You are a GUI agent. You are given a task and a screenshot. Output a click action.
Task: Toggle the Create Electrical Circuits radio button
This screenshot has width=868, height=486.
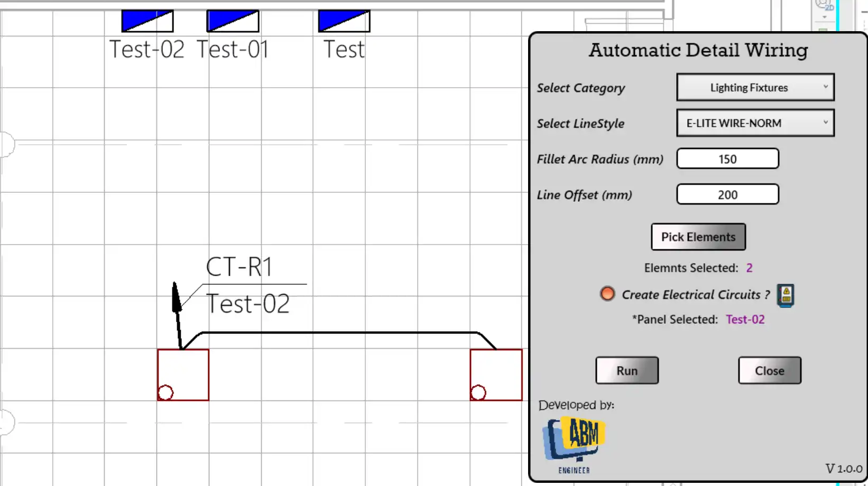click(x=607, y=294)
